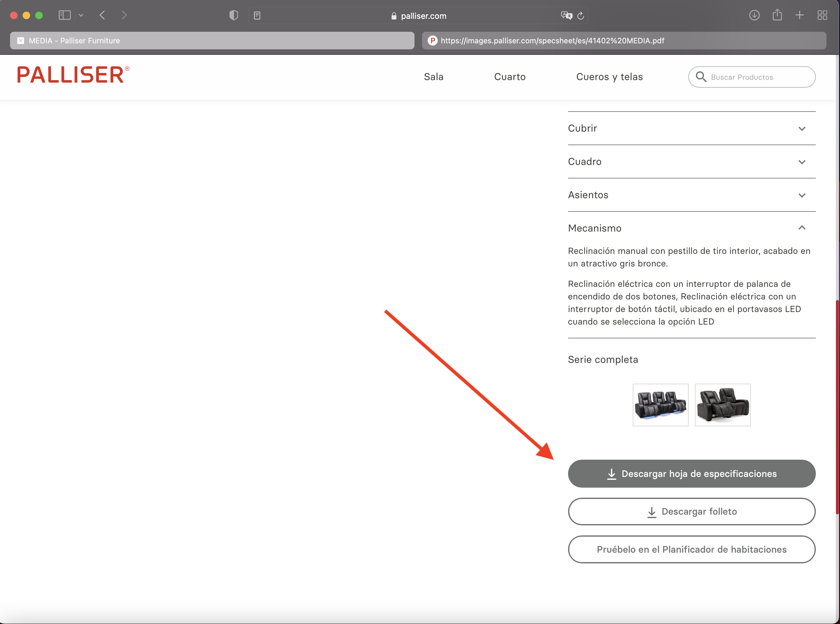The width and height of the screenshot is (840, 624).
Task: Open the Sala navigation menu
Action: 434,77
